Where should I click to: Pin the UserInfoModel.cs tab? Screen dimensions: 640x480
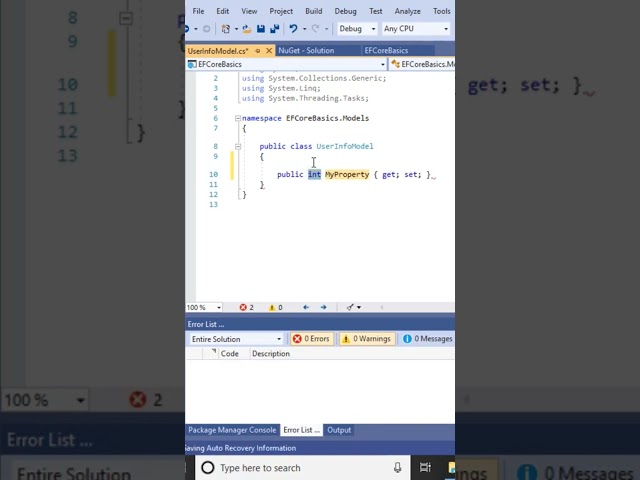point(258,51)
